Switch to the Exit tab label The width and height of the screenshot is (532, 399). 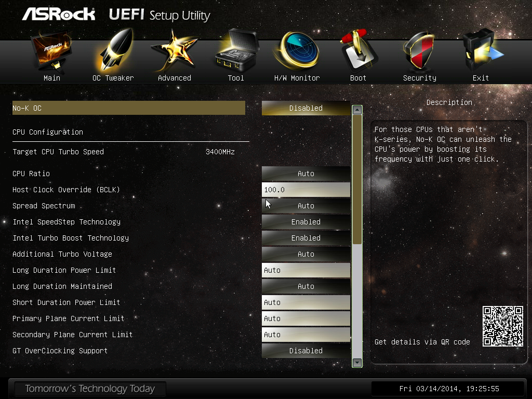[481, 78]
